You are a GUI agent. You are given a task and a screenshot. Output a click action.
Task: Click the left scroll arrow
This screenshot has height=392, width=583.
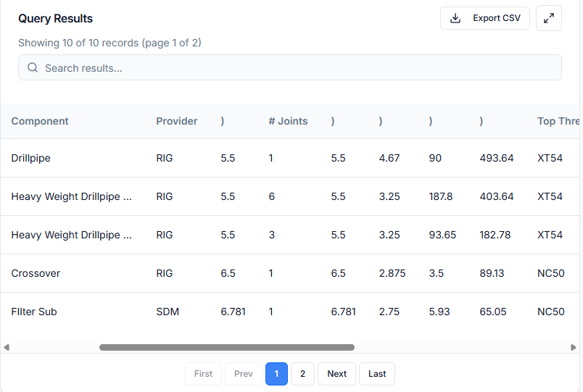click(7, 348)
